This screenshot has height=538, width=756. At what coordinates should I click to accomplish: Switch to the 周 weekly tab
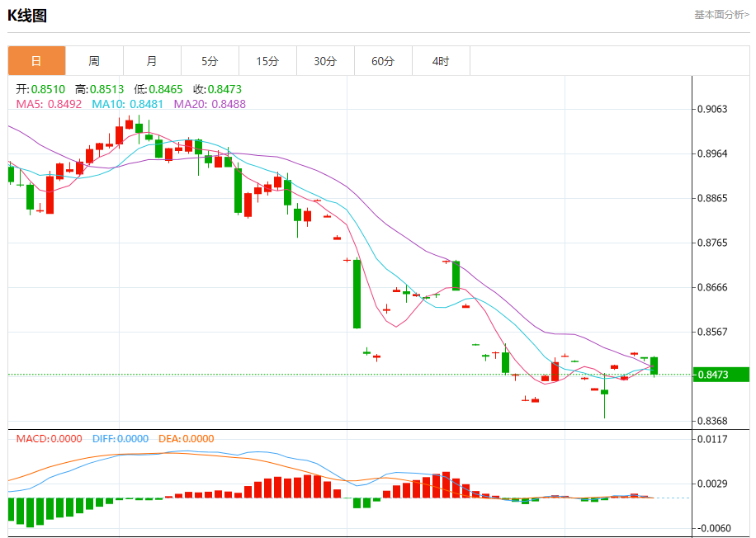[x=94, y=61]
